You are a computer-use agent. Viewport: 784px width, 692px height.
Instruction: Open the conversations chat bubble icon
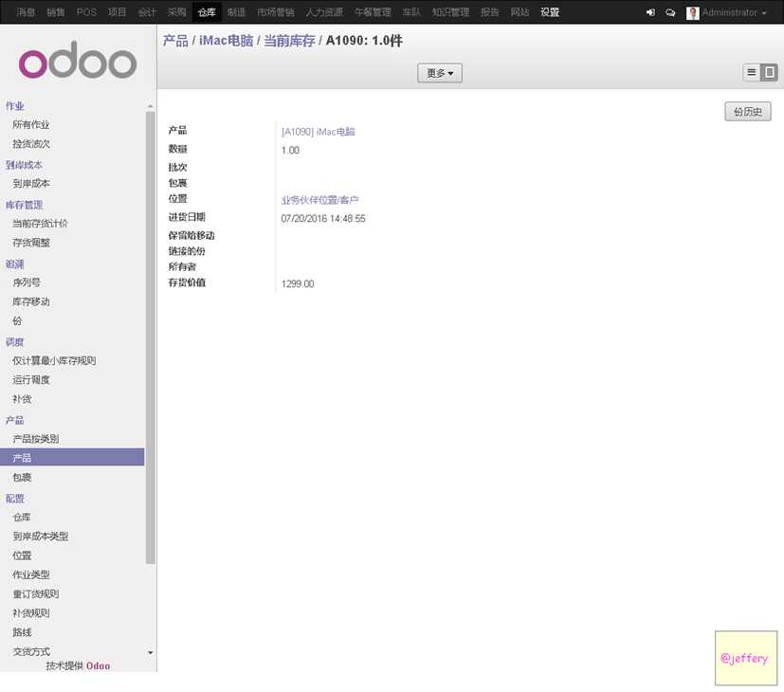(670, 12)
